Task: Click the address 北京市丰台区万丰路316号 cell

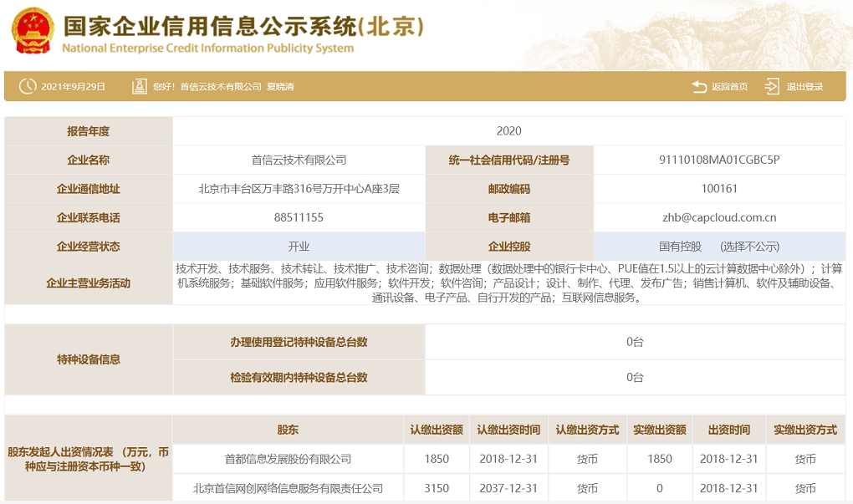Action: (x=299, y=189)
